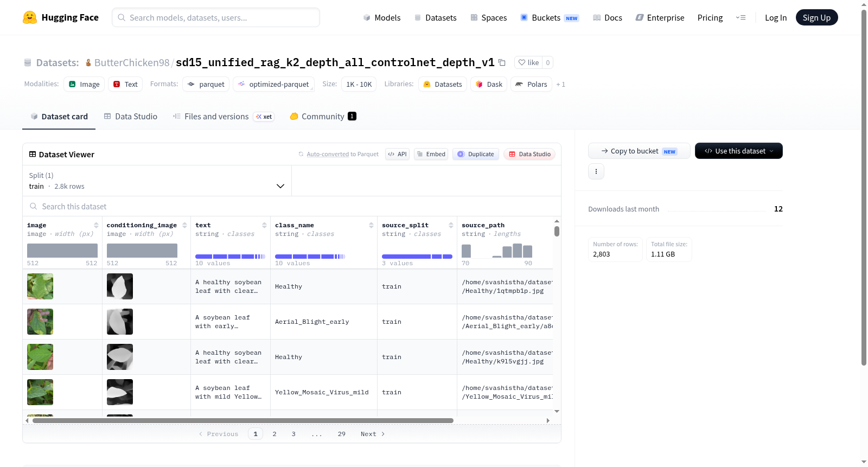Click the sort arrows on image column
The height and width of the screenshot is (467, 868).
coord(96,225)
